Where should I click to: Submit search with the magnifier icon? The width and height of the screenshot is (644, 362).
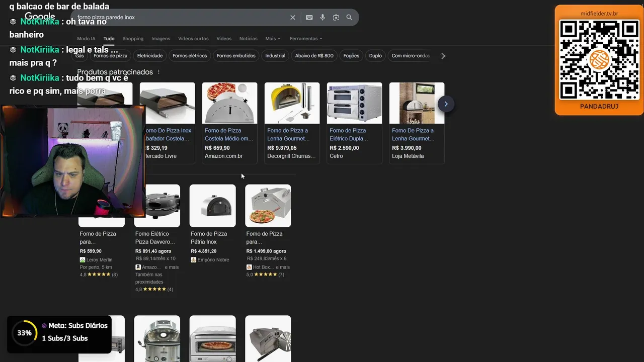pyautogui.click(x=349, y=18)
